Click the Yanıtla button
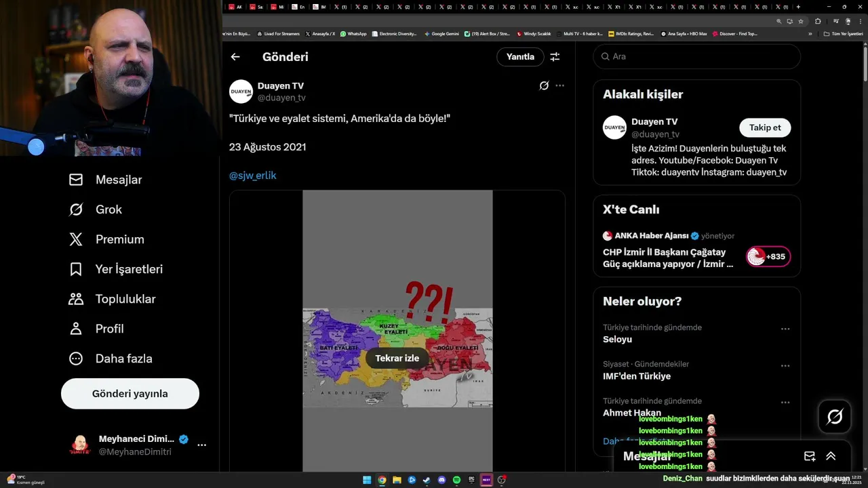 pyautogui.click(x=520, y=57)
